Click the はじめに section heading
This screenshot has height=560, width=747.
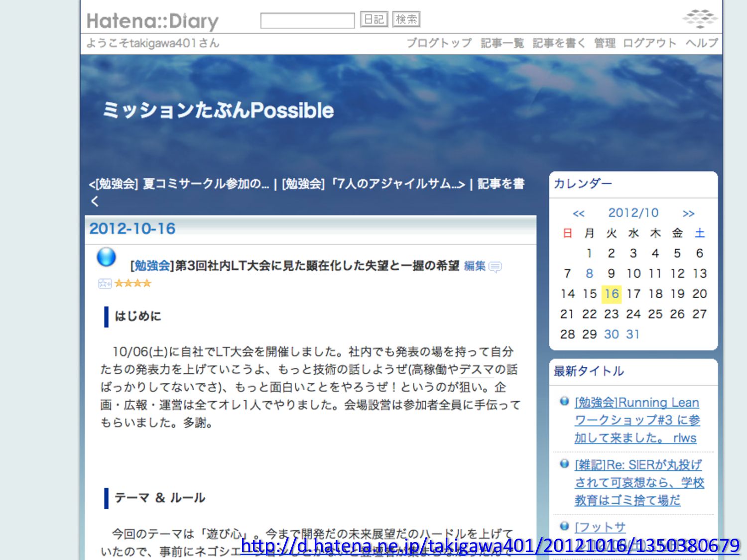[x=138, y=316]
